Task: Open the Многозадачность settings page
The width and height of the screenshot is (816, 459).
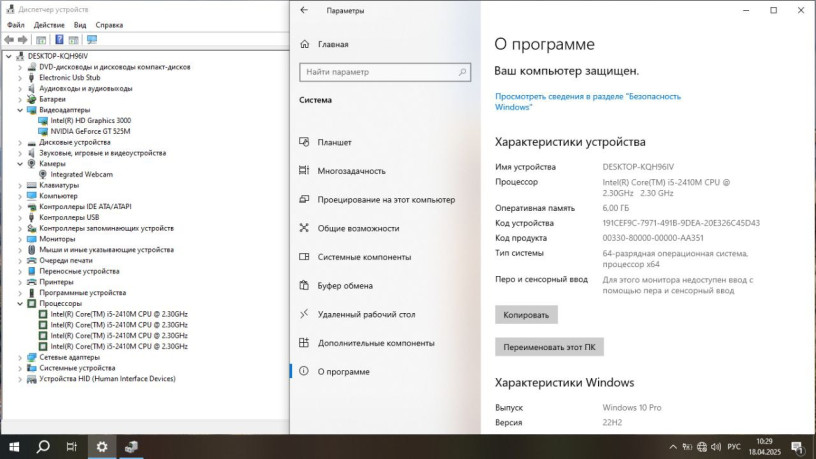Action: pos(351,171)
